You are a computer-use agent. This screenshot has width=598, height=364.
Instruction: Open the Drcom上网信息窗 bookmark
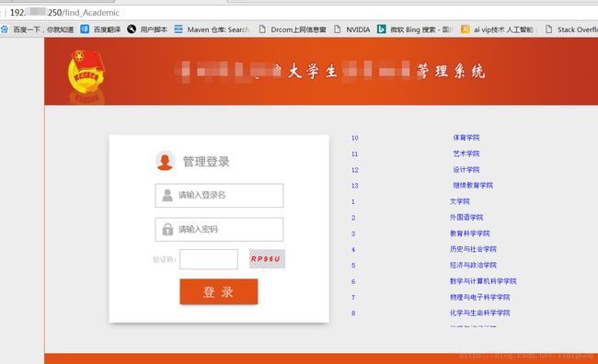coord(293,29)
